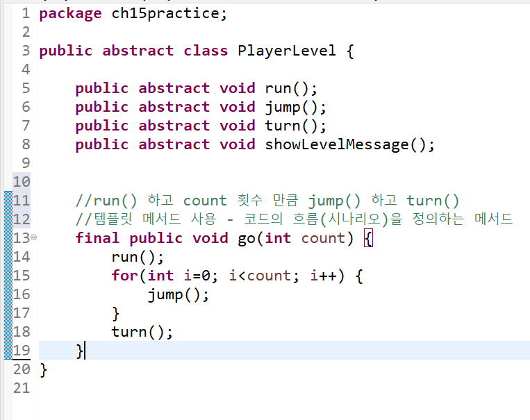
Task: Click the comment starting with //run()
Action: tap(267, 201)
